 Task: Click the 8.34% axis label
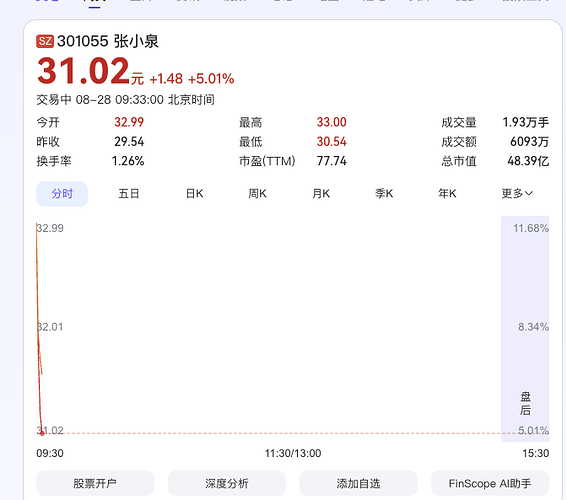click(x=534, y=327)
